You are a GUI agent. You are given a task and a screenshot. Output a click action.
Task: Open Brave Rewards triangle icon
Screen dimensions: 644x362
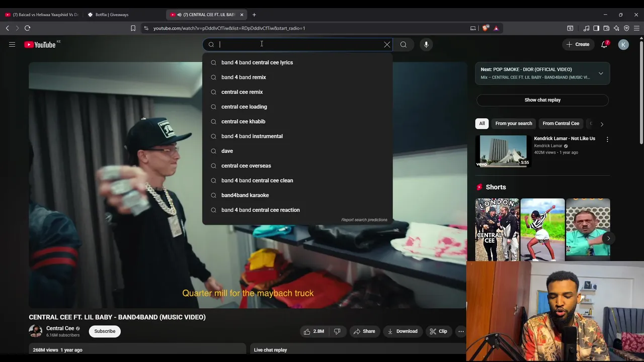click(x=496, y=28)
